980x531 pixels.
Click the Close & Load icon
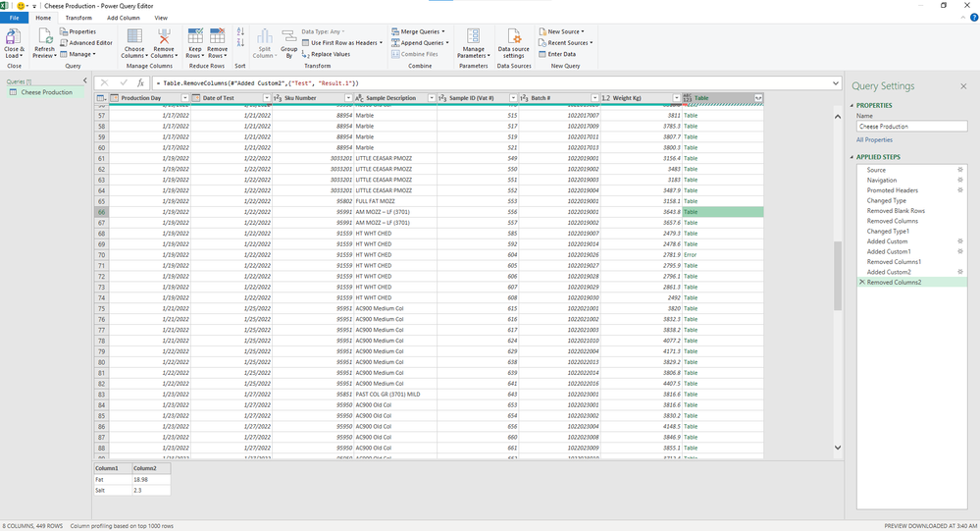[14, 38]
